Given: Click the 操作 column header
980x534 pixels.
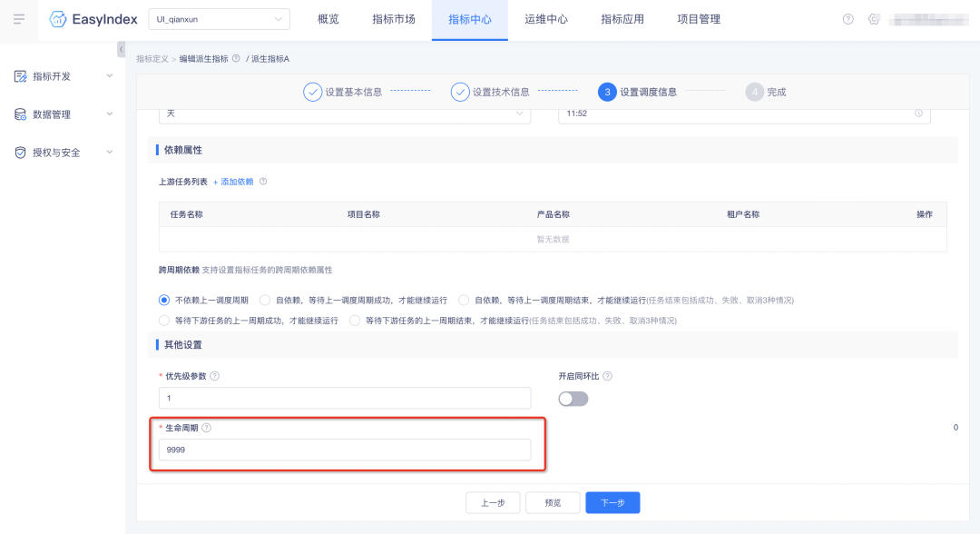Looking at the screenshot, I should (x=925, y=214).
